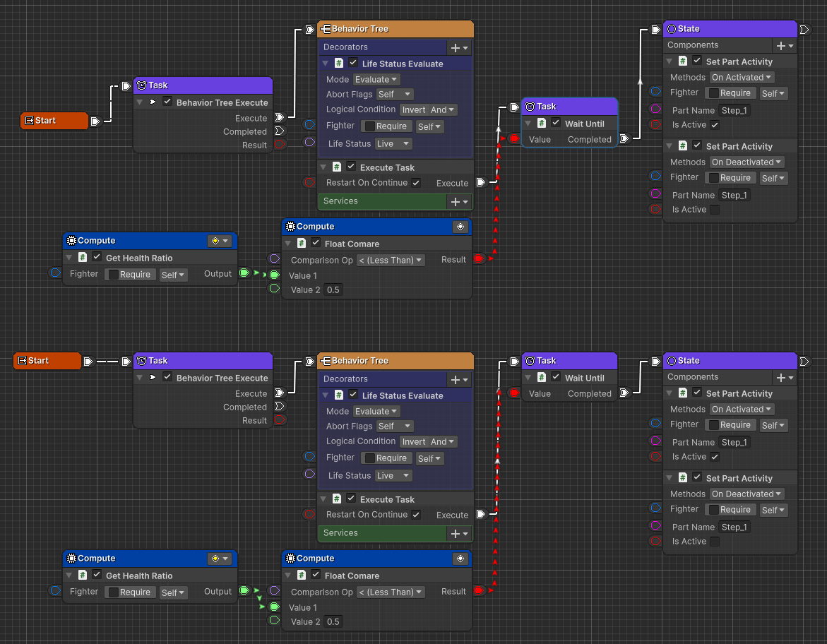Toggle the lower Behavior Tree Execute enable checkbox

tap(167, 378)
